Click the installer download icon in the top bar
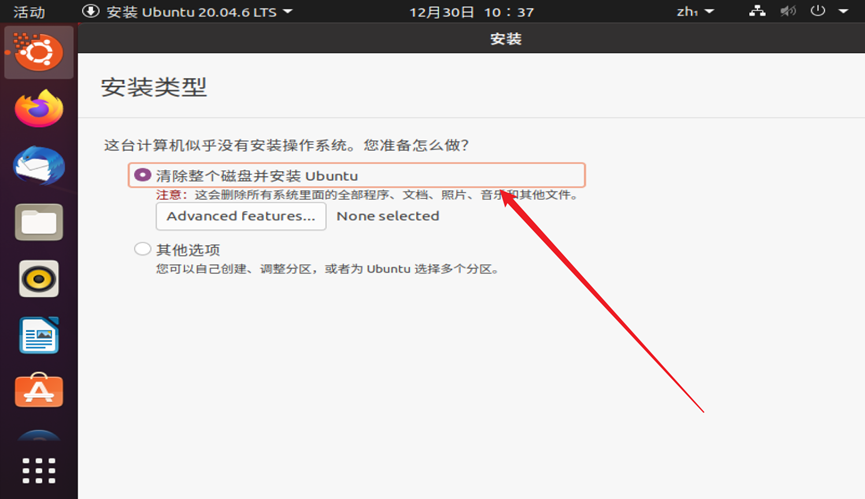 tap(90, 11)
